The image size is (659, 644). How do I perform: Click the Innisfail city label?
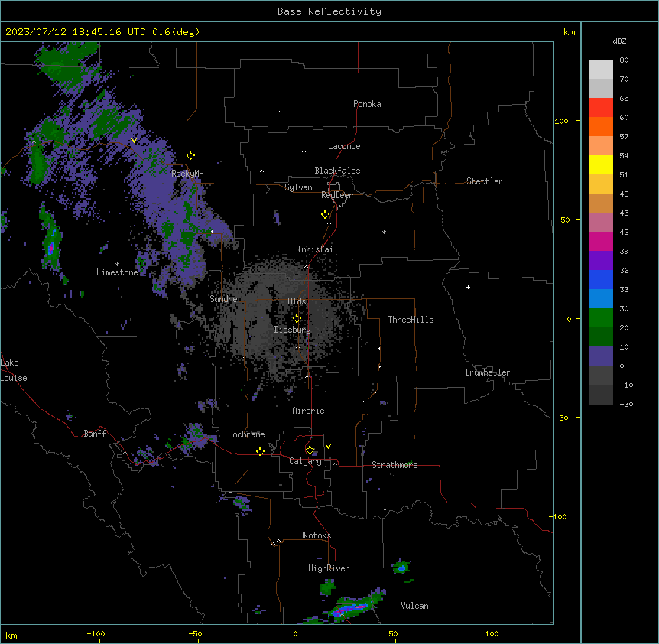317,249
